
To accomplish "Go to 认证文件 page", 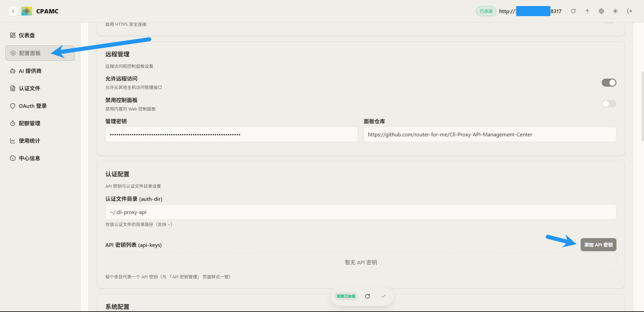I will [29, 88].
